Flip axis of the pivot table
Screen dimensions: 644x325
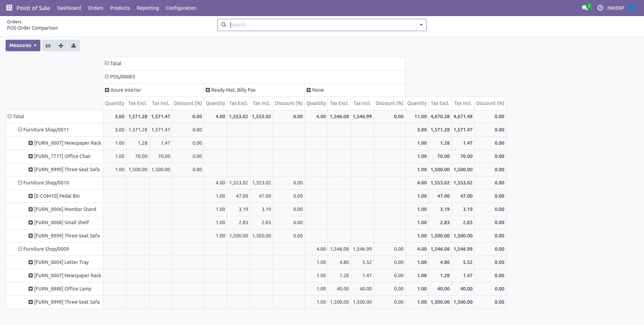tap(48, 46)
